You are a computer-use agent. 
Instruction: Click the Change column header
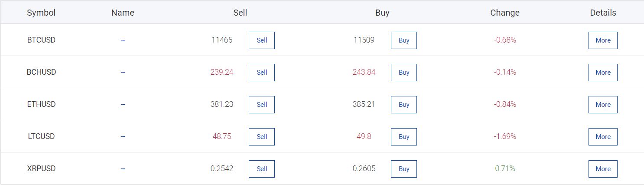point(504,13)
